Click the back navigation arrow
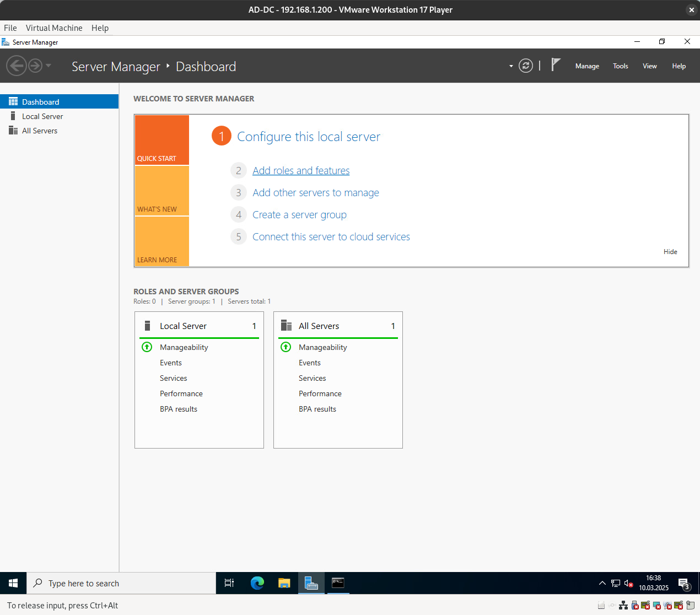 pos(16,66)
